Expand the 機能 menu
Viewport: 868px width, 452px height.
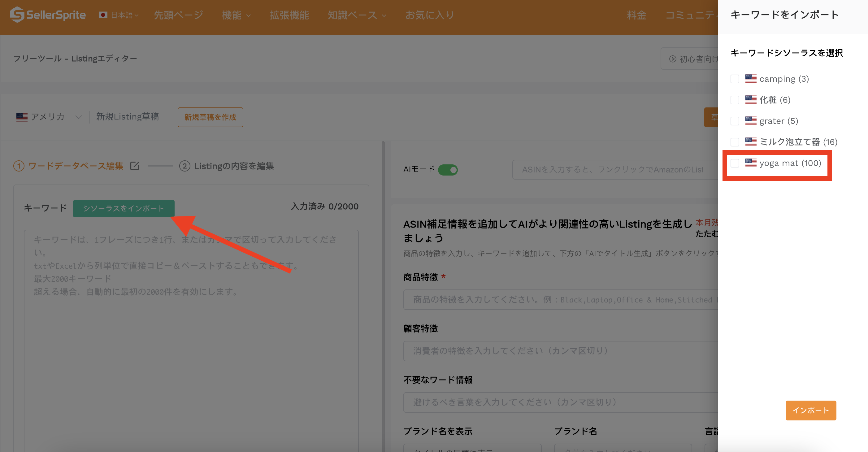click(236, 15)
